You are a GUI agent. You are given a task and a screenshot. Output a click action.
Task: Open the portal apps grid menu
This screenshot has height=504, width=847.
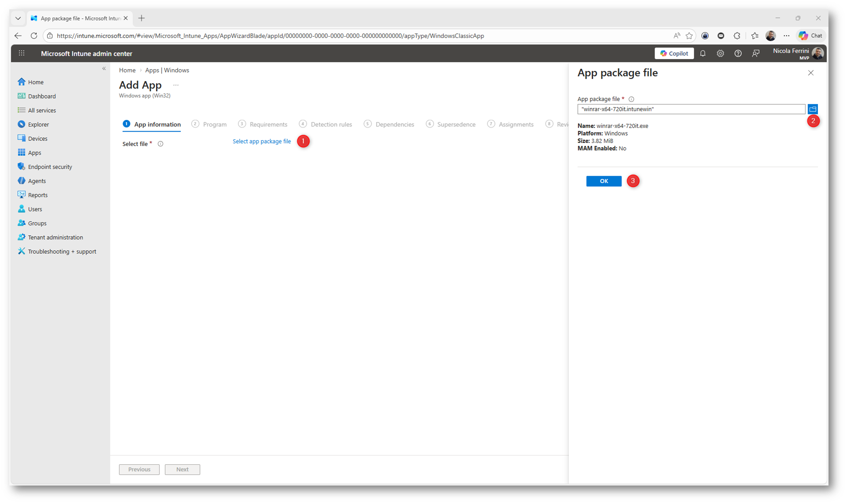[x=22, y=53]
